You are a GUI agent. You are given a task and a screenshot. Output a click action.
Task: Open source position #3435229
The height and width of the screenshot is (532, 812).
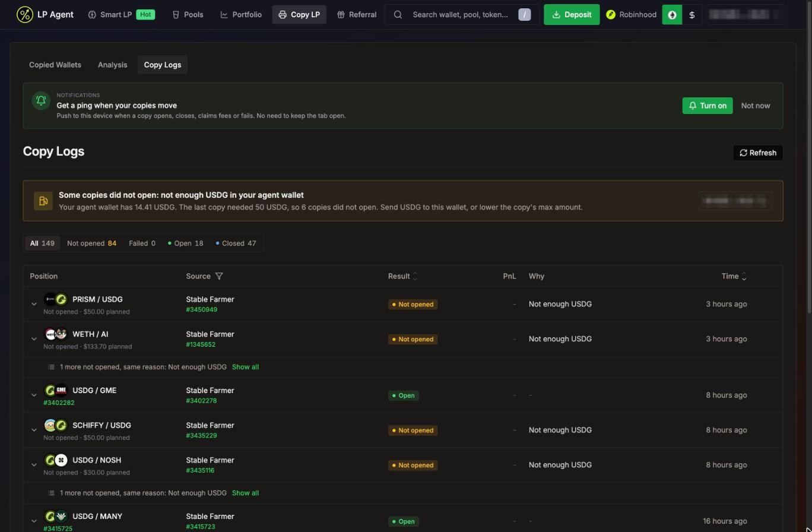201,436
